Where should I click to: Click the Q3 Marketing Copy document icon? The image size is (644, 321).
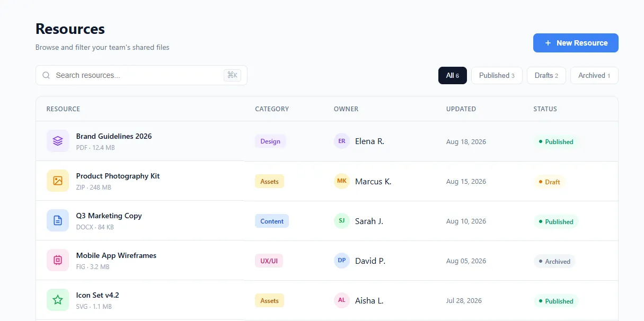pos(58,220)
